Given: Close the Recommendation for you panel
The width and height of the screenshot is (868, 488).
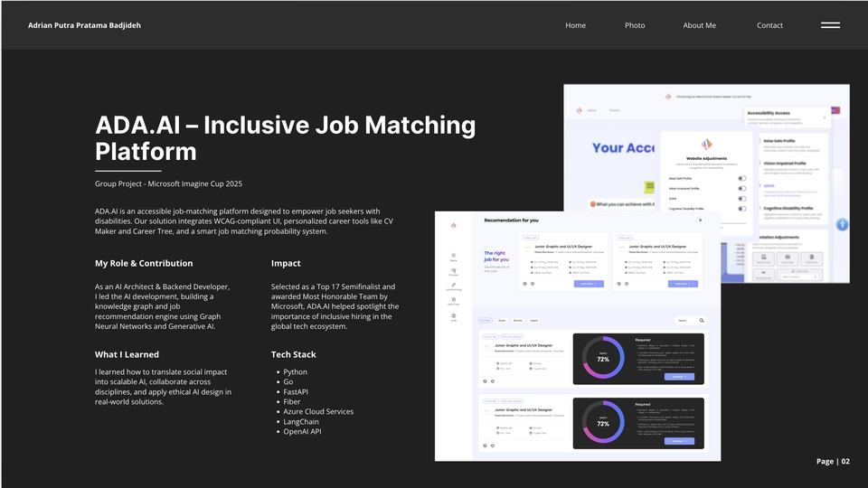Looking at the screenshot, I should click(699, 220).
